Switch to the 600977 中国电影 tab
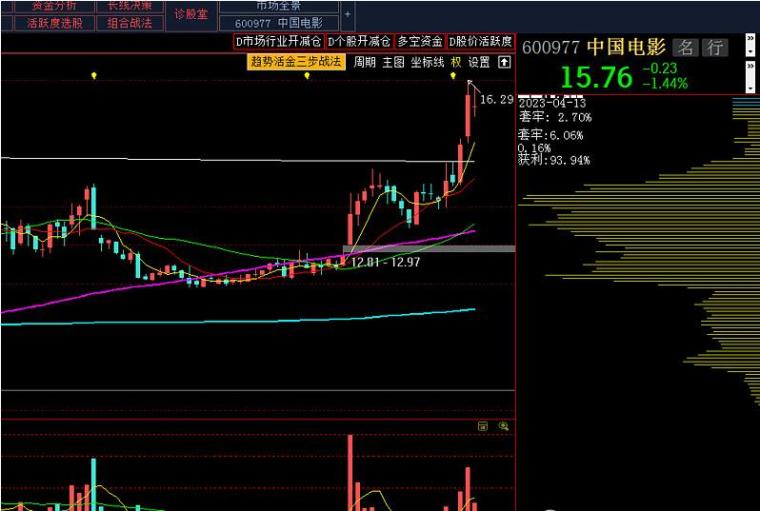 (x=279, y=23)
